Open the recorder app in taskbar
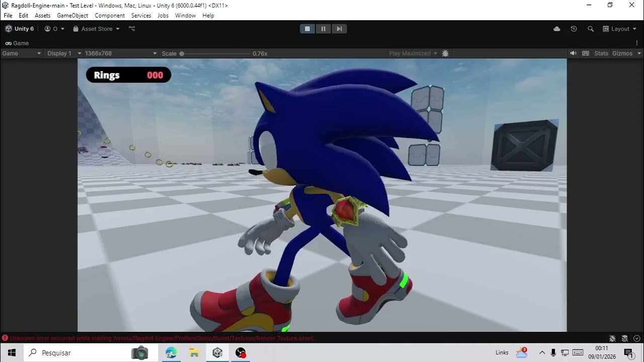644x362 pixels. [x=240, y=352]
